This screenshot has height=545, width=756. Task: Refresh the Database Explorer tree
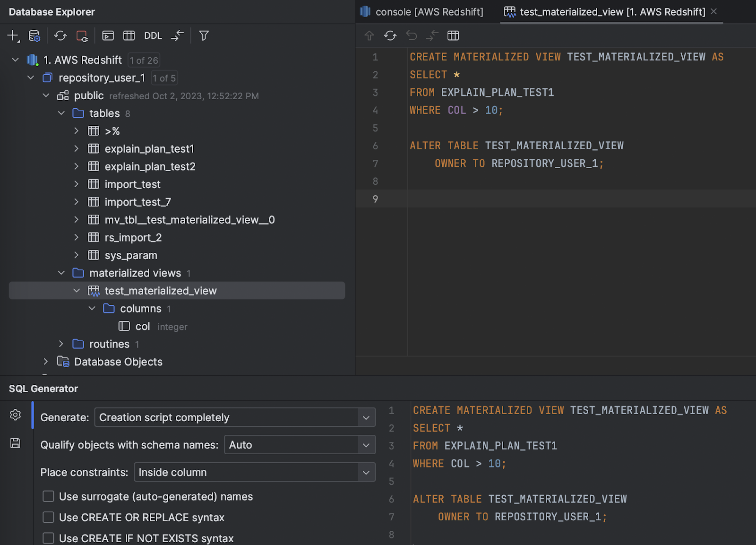click(60, 35)
